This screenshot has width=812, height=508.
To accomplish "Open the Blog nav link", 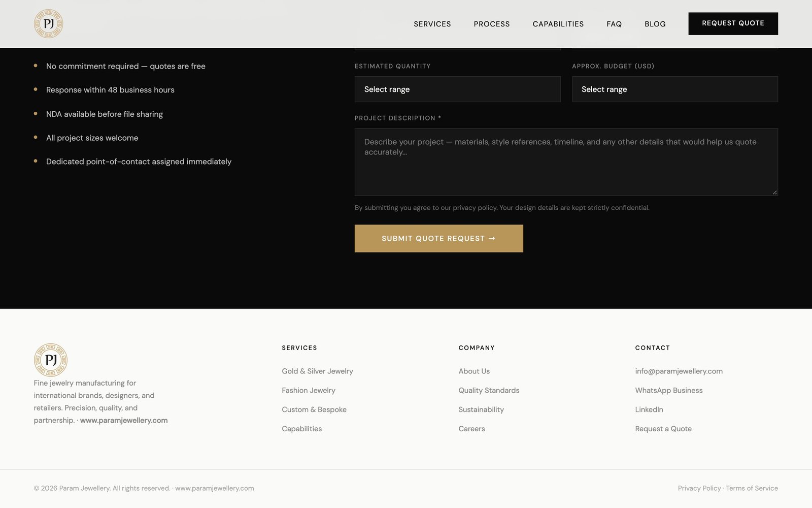I will coord(655,24).
